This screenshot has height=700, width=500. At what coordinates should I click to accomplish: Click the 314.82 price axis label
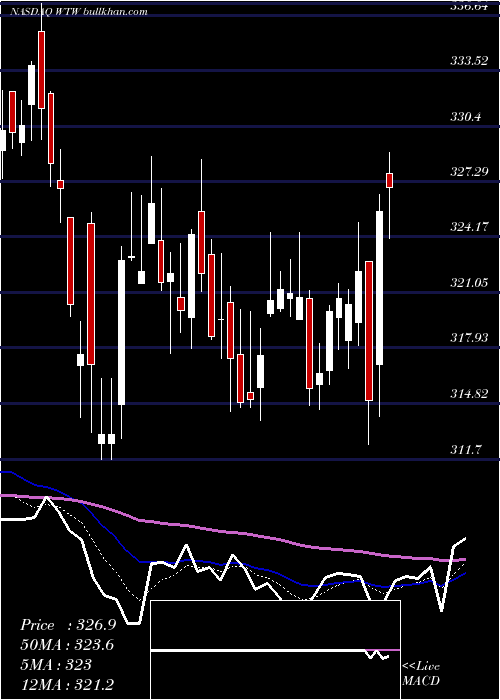pyautogui.click(x=469, y=394)
